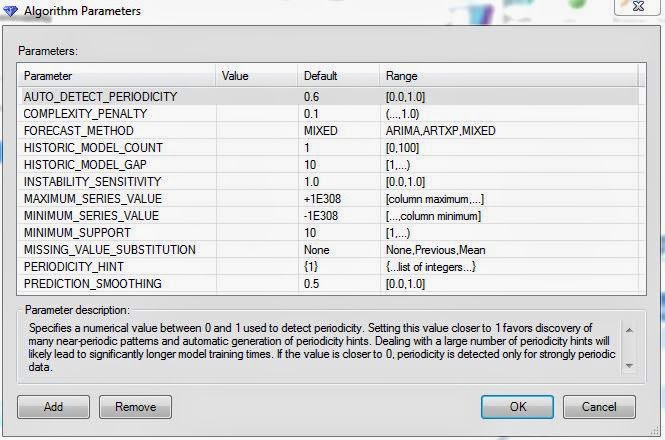Click the Value cell for COMPLEXITY_PENALTY
Viewport: 665px width, 440px height.
257,114
